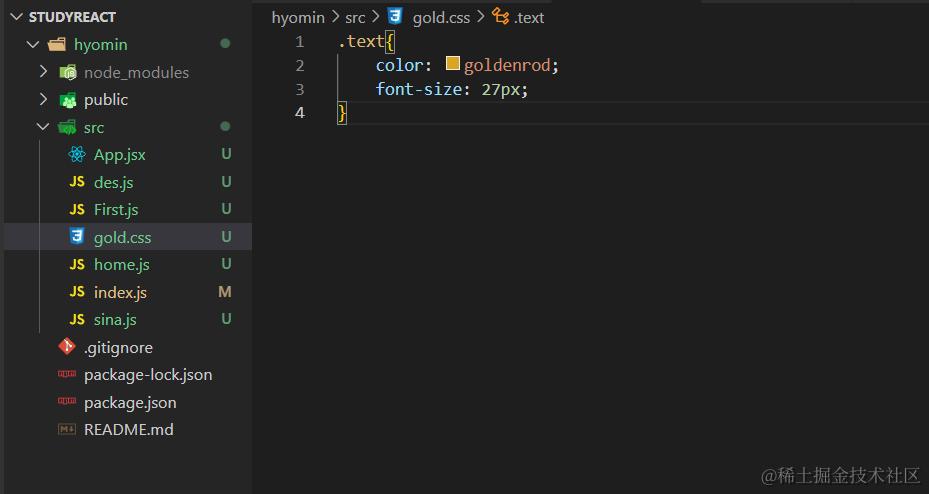Open sina.js file
Image resolution: width=929 pixels, height=494 pixels.
pyautogui.click(x=115, y=320)
